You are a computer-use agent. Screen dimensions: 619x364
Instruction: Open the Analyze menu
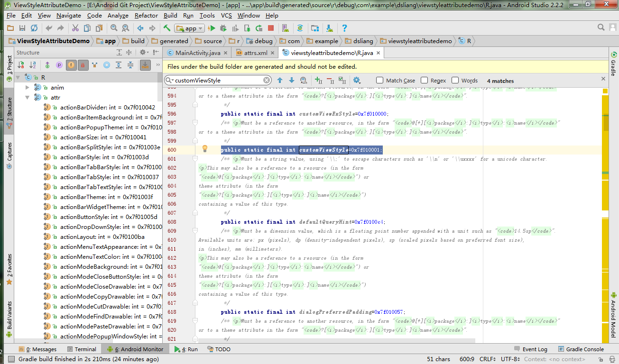118,15
